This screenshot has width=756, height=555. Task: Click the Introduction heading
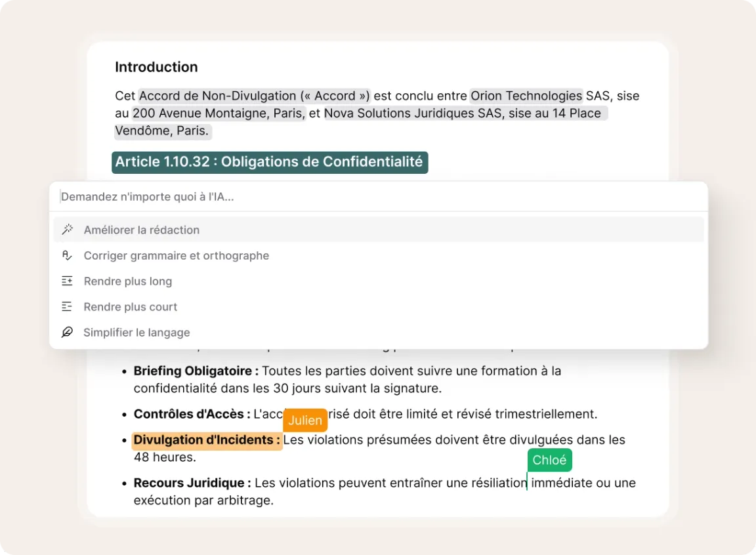click(x=156, y=67)
